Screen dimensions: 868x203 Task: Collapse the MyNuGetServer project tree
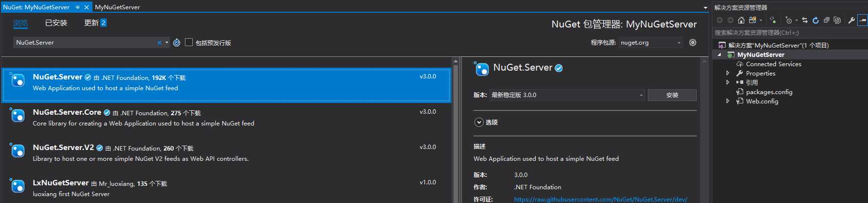(x=719, y=55)
